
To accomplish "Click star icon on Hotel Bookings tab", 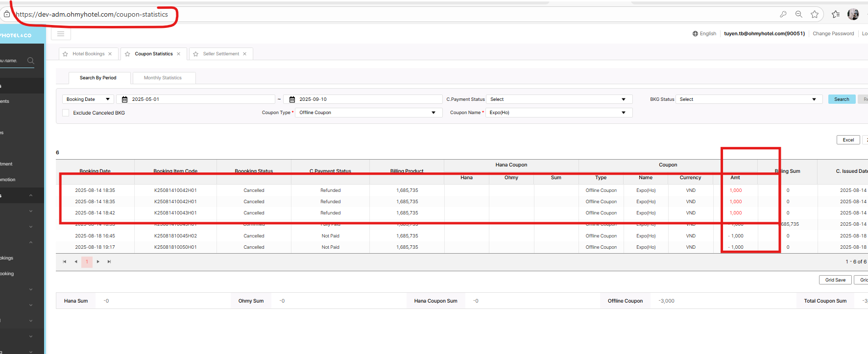I will pyautogui.click(x=65, y=54).
